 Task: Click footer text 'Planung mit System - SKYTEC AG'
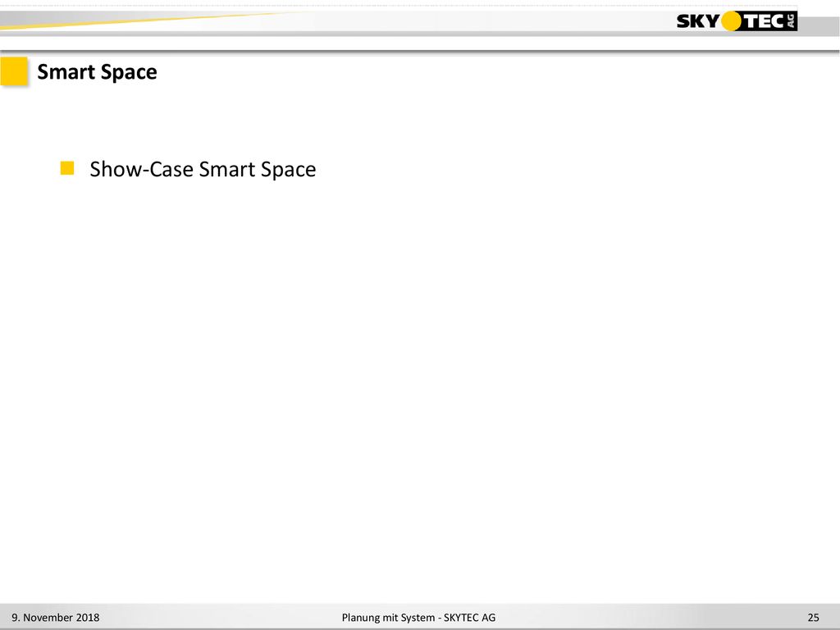(418, 617)
